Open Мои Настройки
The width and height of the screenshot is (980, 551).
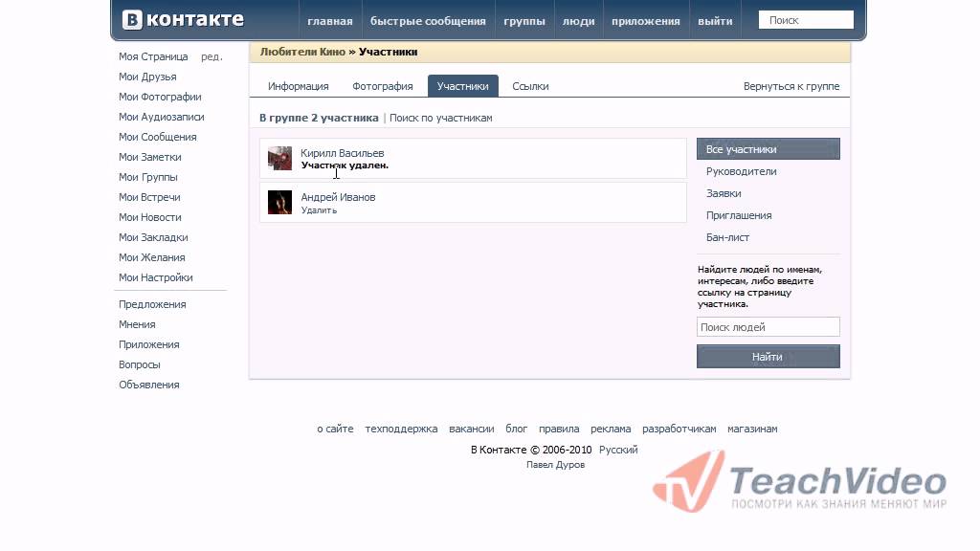(x=156, y=277)
